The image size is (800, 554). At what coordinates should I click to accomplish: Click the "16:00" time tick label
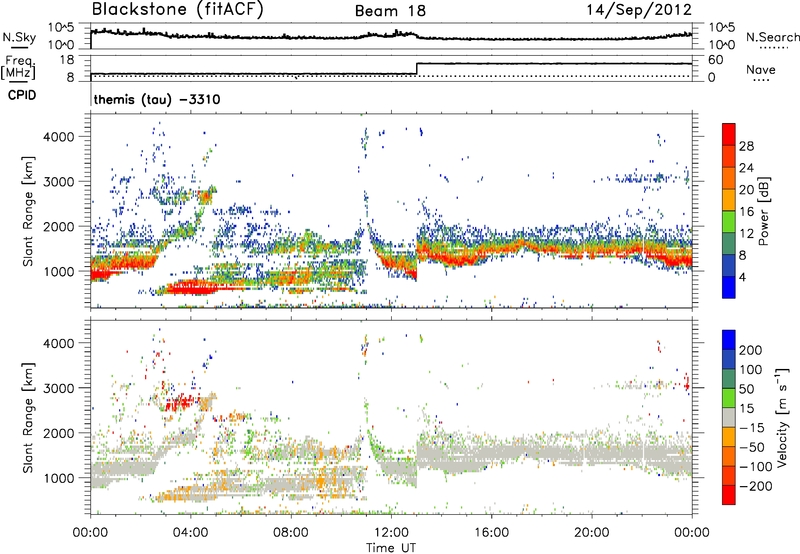point(491,533)
